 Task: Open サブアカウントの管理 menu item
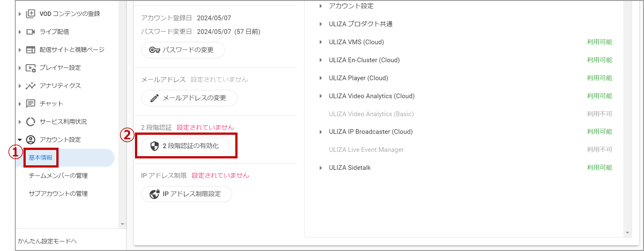click(58, 194)
